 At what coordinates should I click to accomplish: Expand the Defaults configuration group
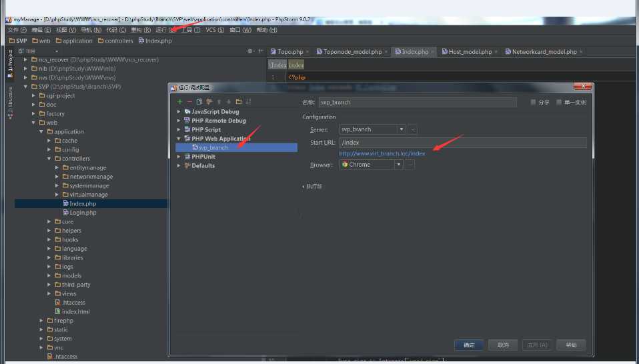pos(179,166)
